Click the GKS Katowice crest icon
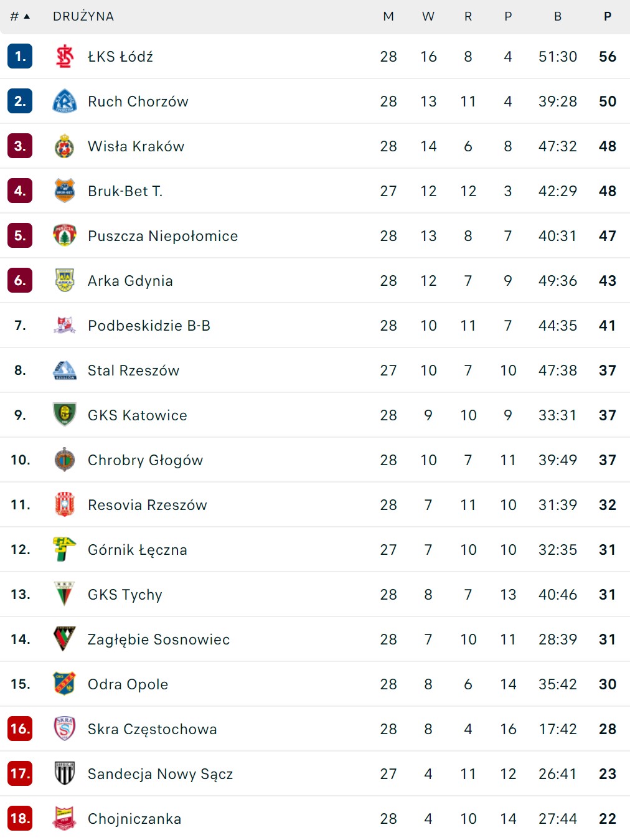The image size is (630, 840). [65, 415]
